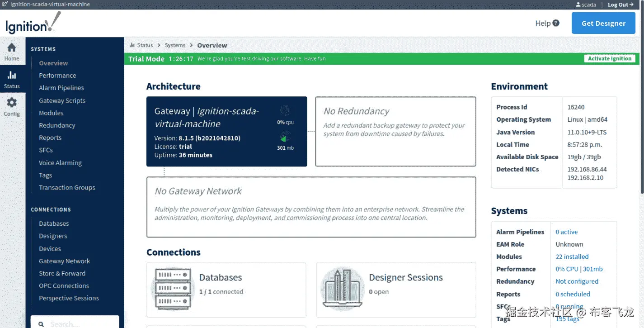Click the Ignition logo

tap(33, 23)
